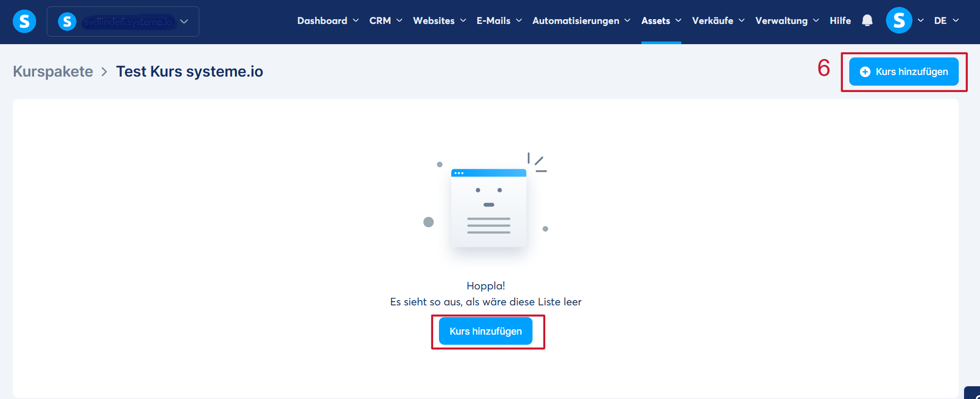The height and width of the screenshot is (399, 980).
Task: Open the Websites menu
Action: (x=440, y=21)
